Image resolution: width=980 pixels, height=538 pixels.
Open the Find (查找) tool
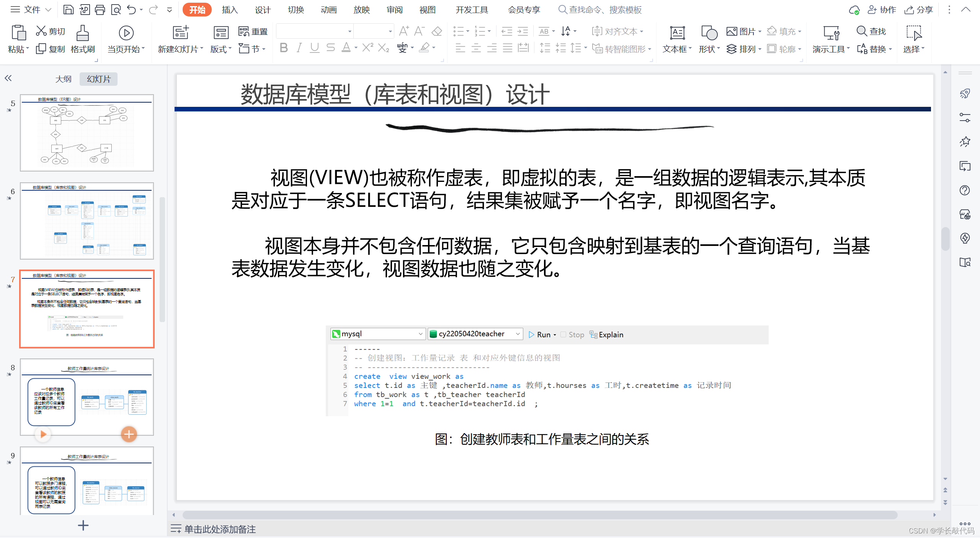coord(871,31)
